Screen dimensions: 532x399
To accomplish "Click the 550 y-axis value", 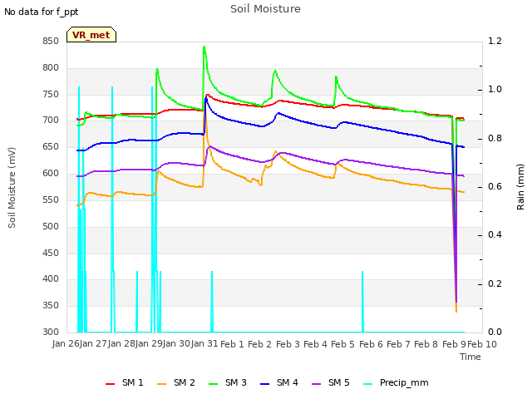I will [x=51, y=199].
